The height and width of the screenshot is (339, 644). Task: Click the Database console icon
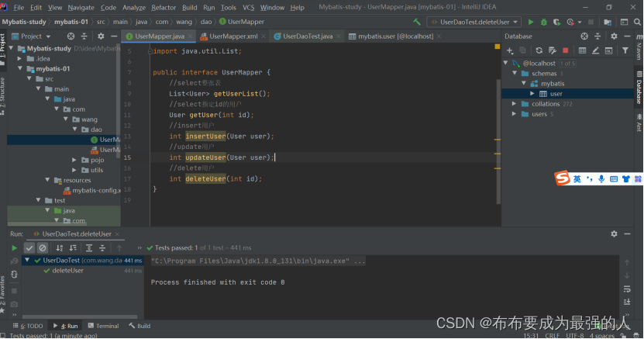608,50
